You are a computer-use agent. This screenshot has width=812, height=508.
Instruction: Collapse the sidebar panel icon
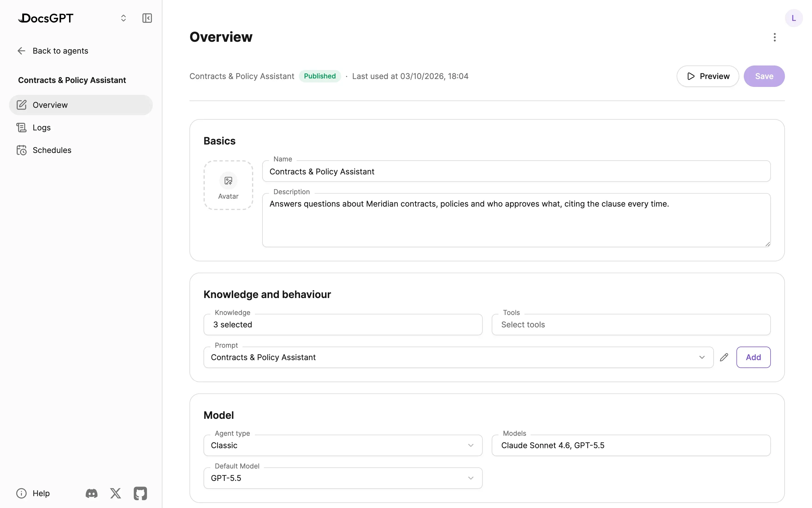[x=147, y=18]
